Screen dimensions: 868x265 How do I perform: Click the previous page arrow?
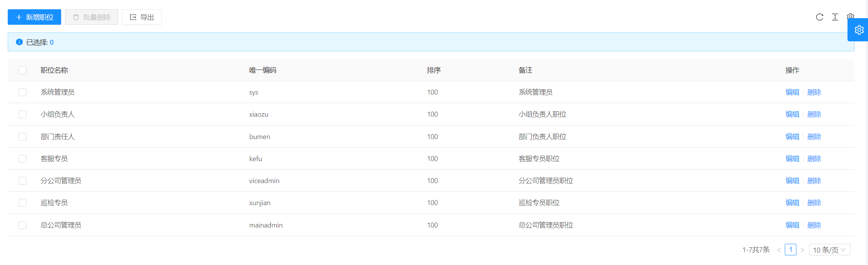click(x=779, y=250)
